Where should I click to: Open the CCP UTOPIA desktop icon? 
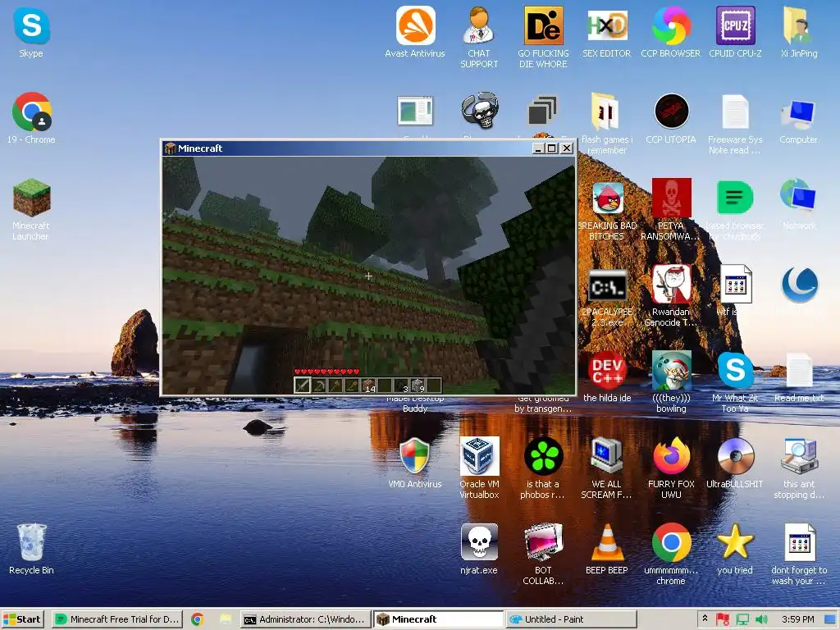(671, 118)
